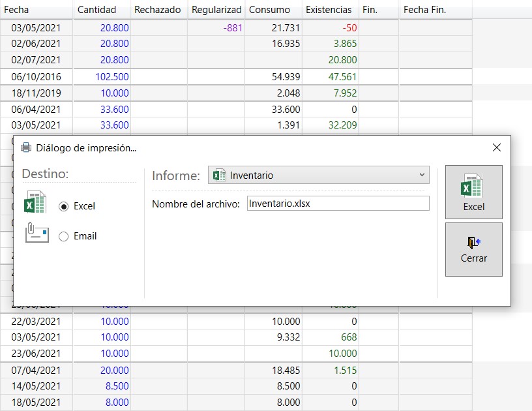
Task: Click the Existencias column header
Action: click(330, 10)
